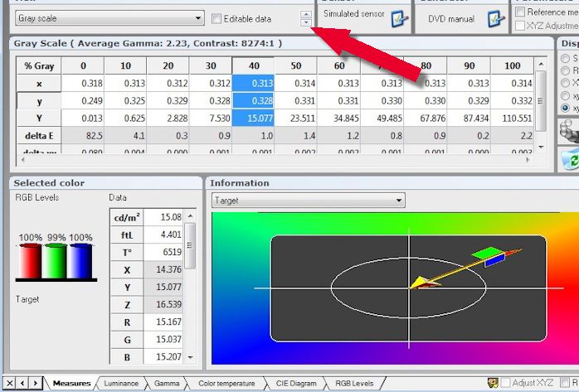Select the third Display radio button
This screenshot has height=392, width=579.
565,83
